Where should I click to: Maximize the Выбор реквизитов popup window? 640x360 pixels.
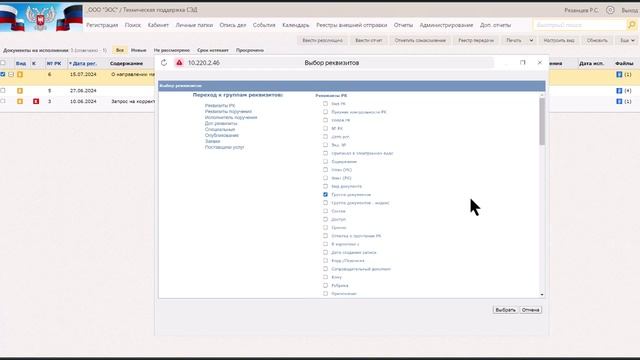tap(522, 62)
